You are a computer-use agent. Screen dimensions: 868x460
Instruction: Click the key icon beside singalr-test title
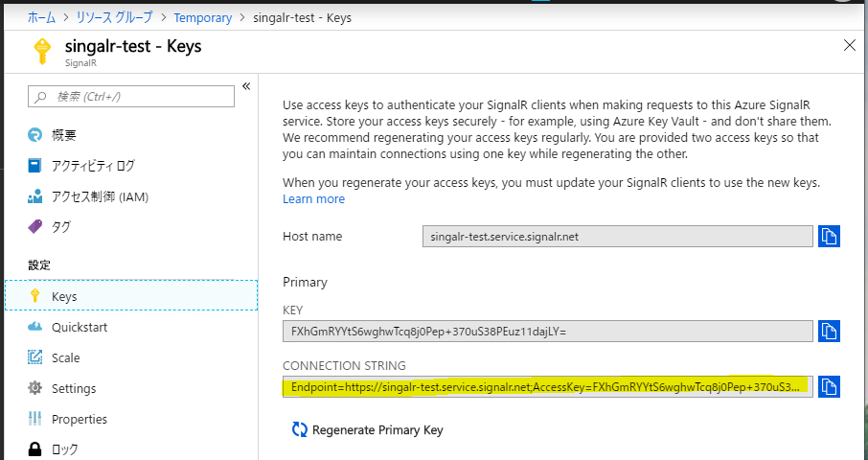point(42,52)
